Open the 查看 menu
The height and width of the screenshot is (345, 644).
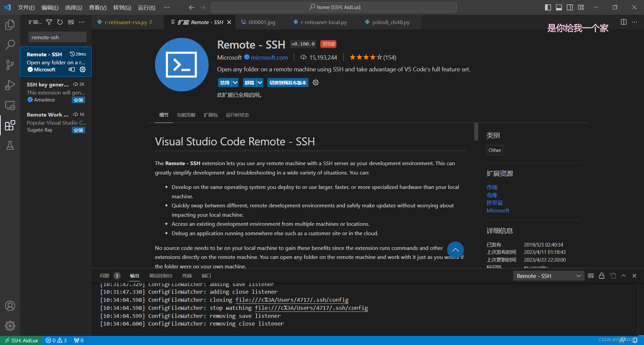98,7
